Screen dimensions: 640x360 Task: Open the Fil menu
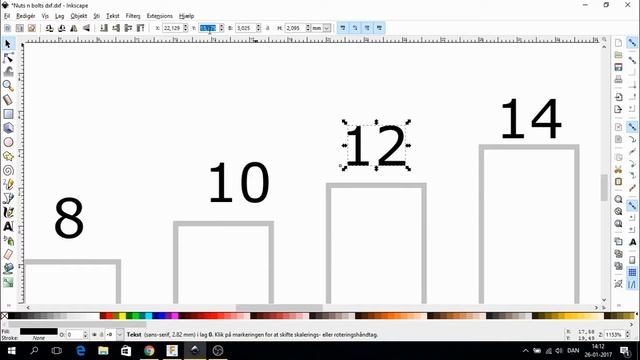(7, 16)
